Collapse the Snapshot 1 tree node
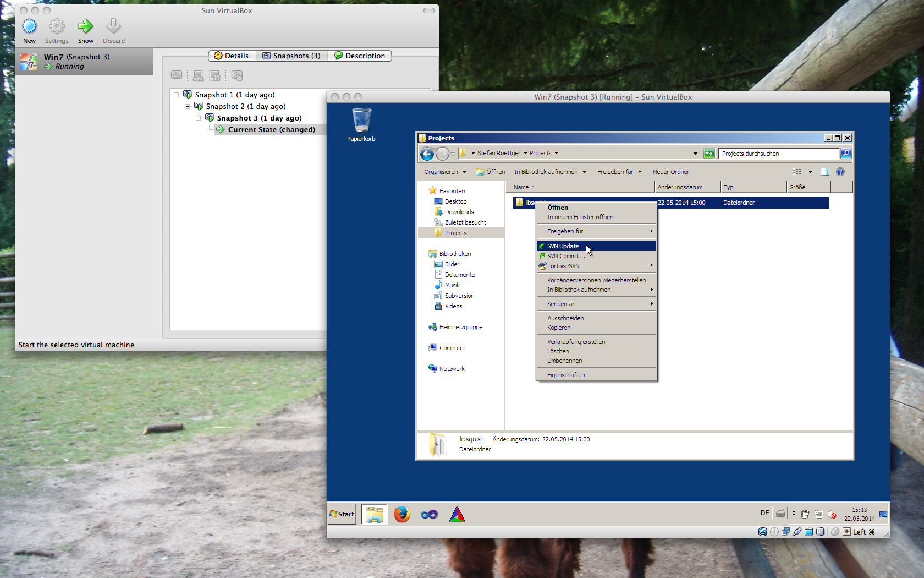 177,95
